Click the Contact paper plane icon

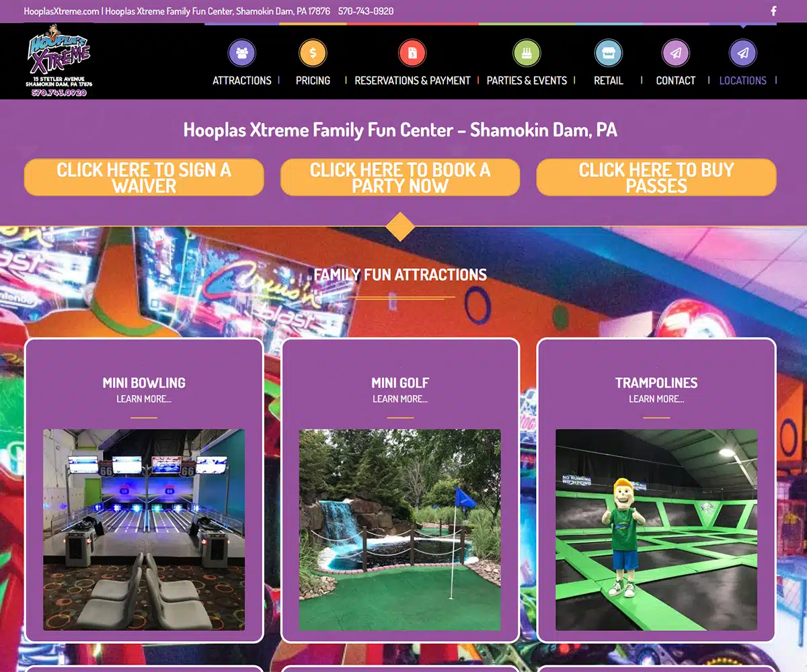(x=676, y=53)
